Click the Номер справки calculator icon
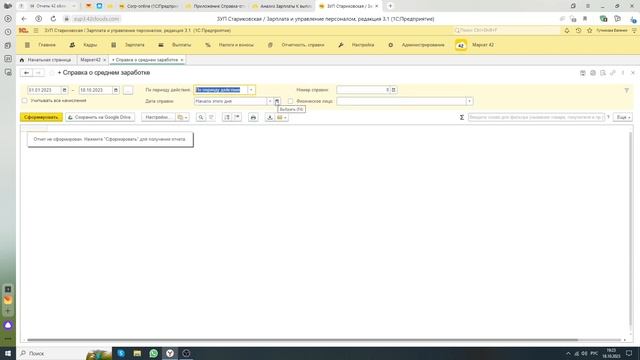The height and width of the screenshot is (360, 640). click(x=393, y=90)
